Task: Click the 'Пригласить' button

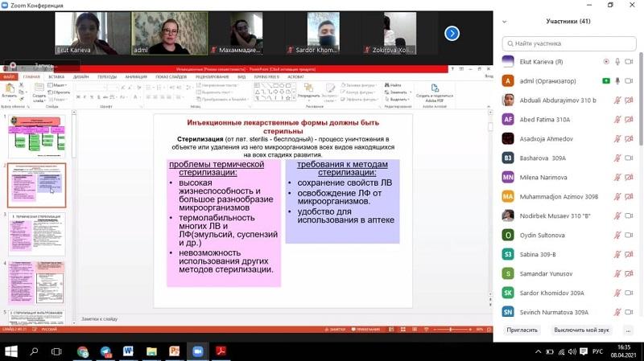Action: [x=522, y=330]
